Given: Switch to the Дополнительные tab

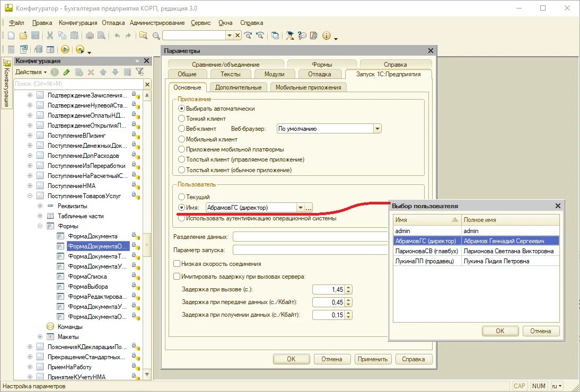Looking at the screenshot, I should pyautogui.click(x=238, y=87).
